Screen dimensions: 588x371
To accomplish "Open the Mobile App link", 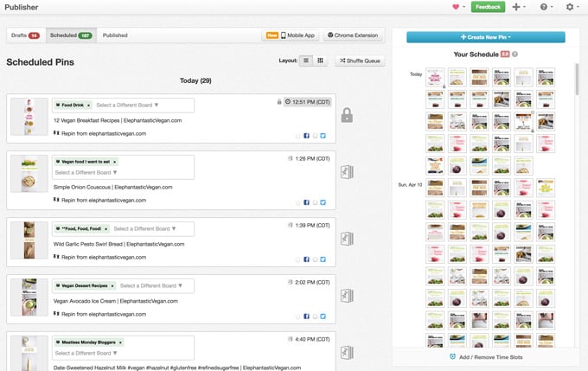I will 291,35.
